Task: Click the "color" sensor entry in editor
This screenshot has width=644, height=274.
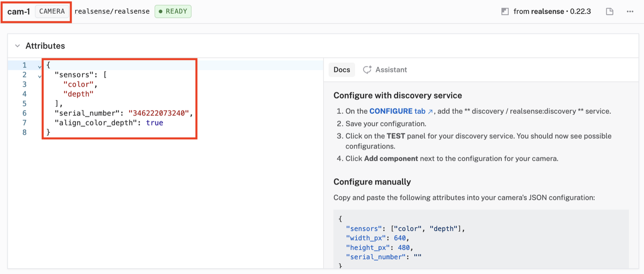Action: coord(78,84)
